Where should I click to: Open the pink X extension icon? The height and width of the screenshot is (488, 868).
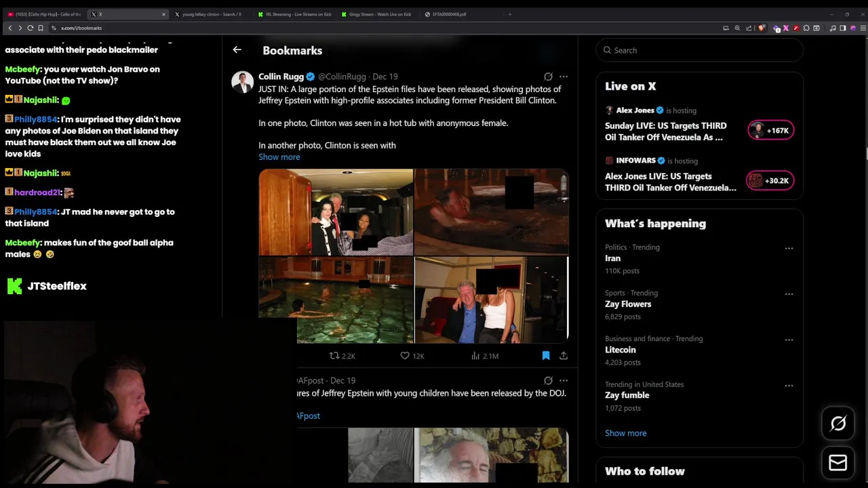click(x=786, y=28)
